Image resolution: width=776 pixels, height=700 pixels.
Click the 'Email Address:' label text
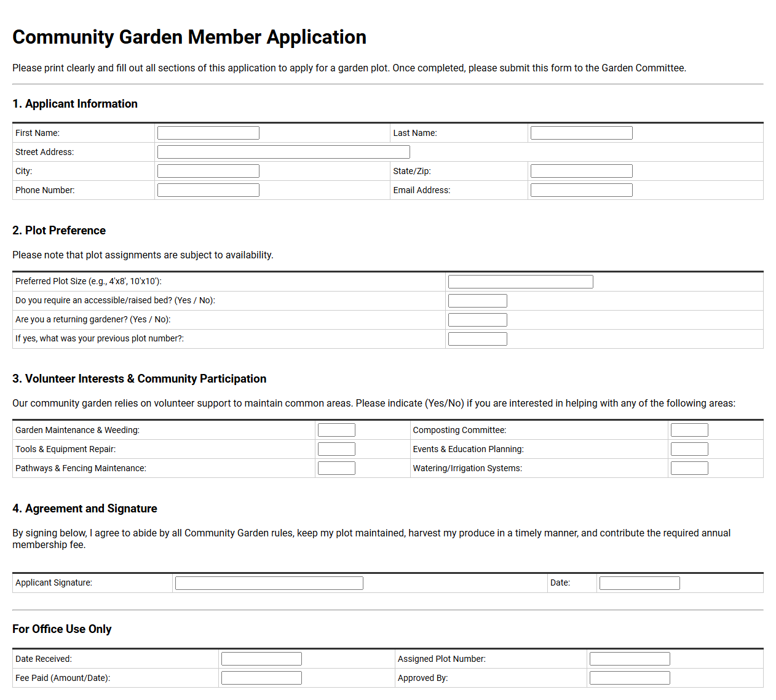coord(422,190)
